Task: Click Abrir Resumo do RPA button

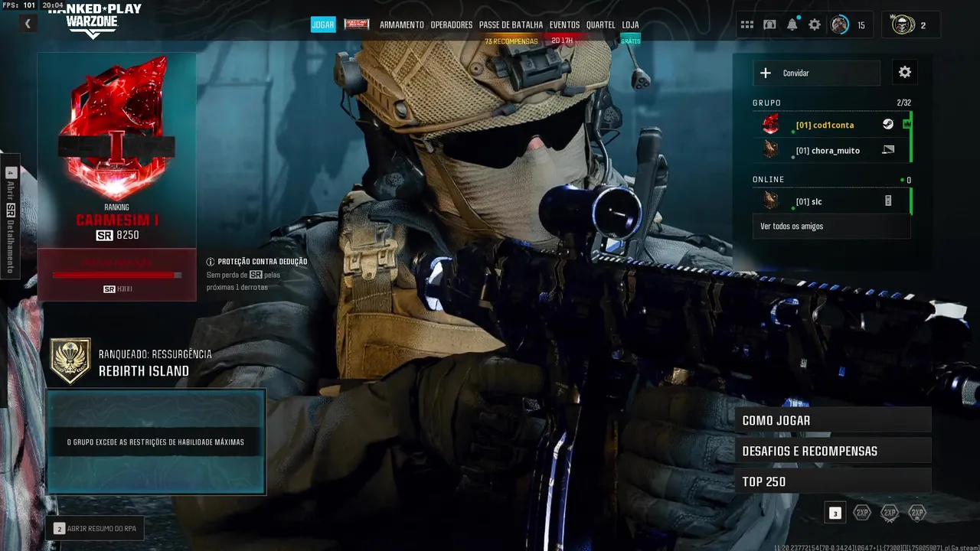Action: coord(96,529)
